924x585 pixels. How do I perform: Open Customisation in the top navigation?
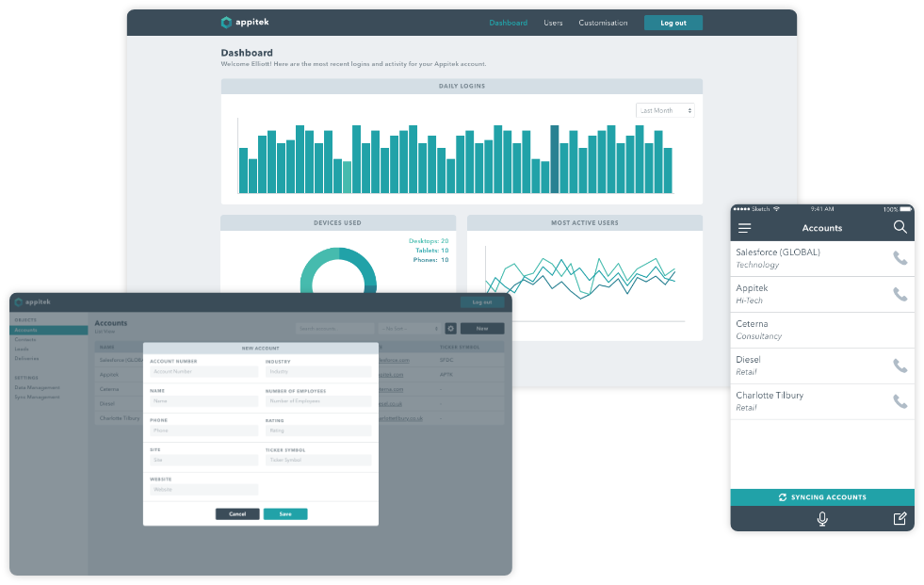pyautogui.click(x=603, y=23)
